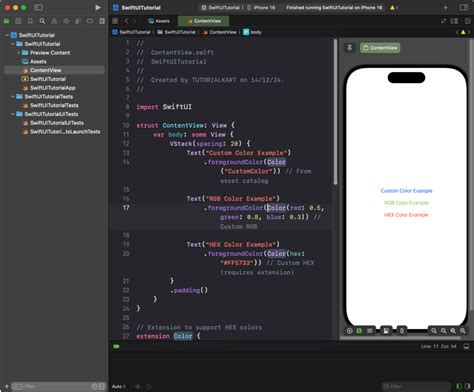Open SwiftUITutorialApp file in navigator
This screenshot has width=474, height=392.
click(53, 88)
